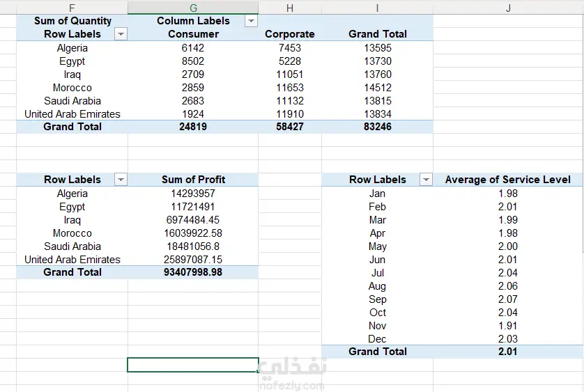Click Saudi Arabia's Corporate quantity 11132

[x=290, y=101]
